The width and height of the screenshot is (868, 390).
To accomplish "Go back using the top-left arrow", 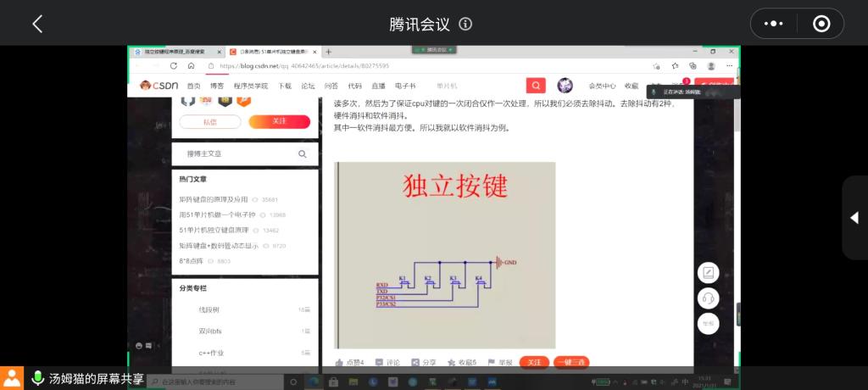I will tap(37, 24).
